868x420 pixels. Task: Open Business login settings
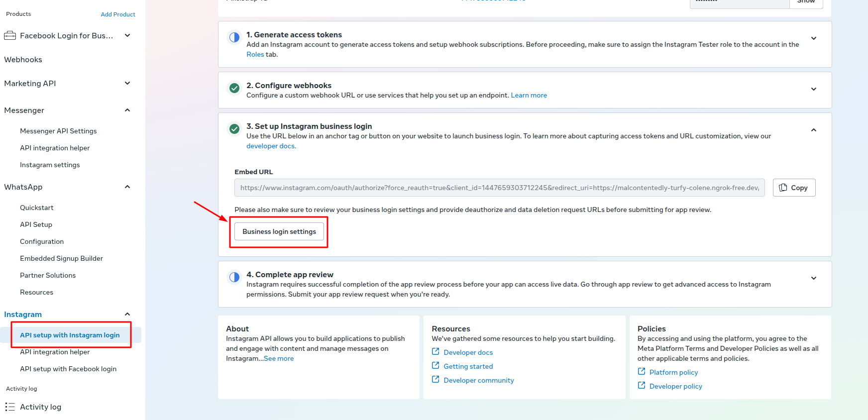(279, 231)
